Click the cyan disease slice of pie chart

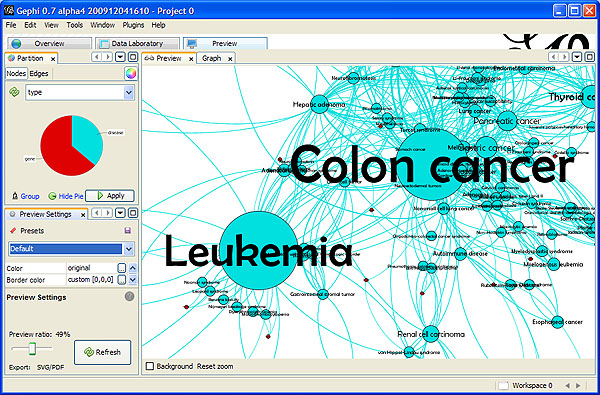(x=89, y=138)
